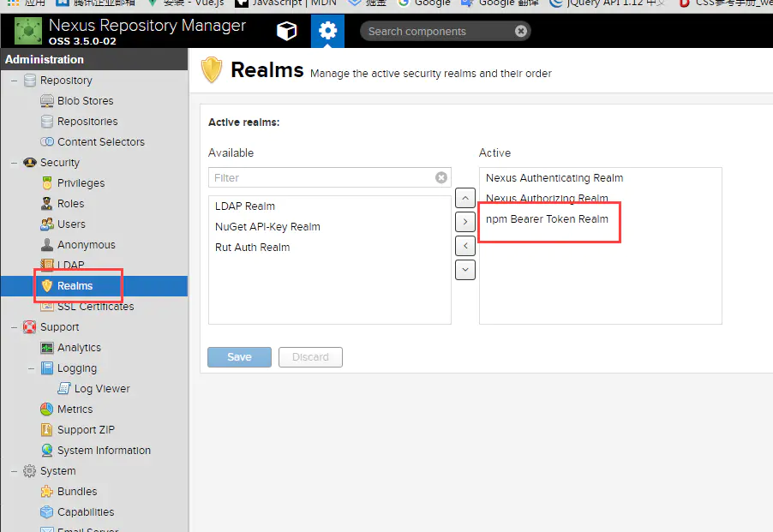Collapse the Logging tree node
The height and width of the screenshot is (532, 773).
click(31, 368)
